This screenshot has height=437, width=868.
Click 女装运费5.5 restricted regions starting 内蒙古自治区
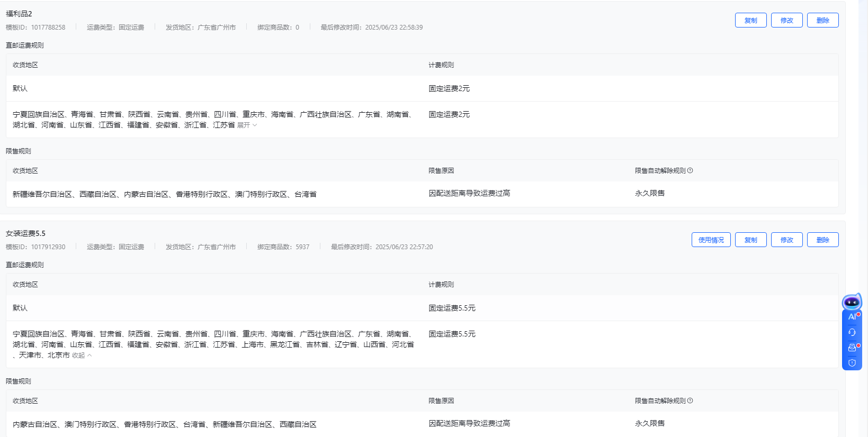point(165,424)
